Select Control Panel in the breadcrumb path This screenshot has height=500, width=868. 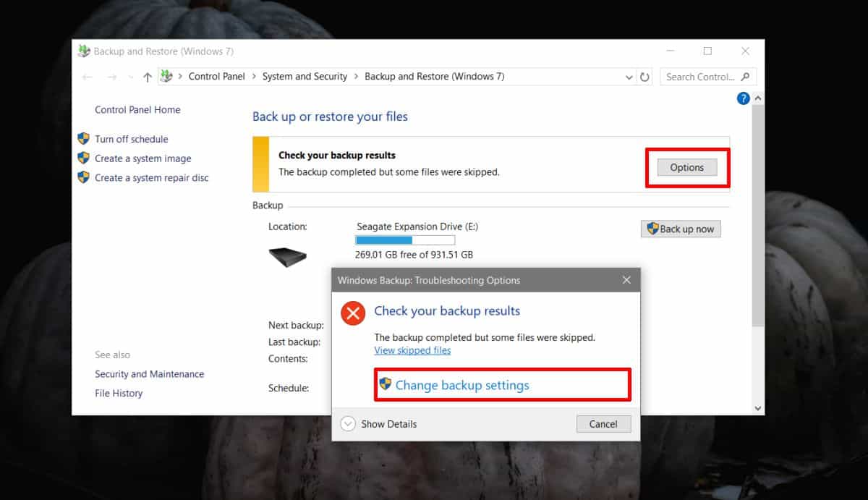coord(216,76)
